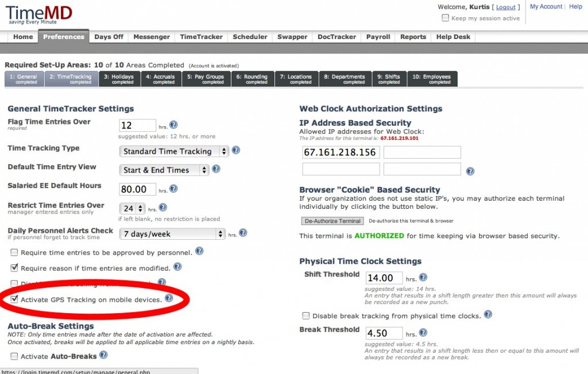This screenshot has height=374, width=588.
Task: Open setup step 4: Accruals
Action: pyautogui.click(x=161, y=79)
